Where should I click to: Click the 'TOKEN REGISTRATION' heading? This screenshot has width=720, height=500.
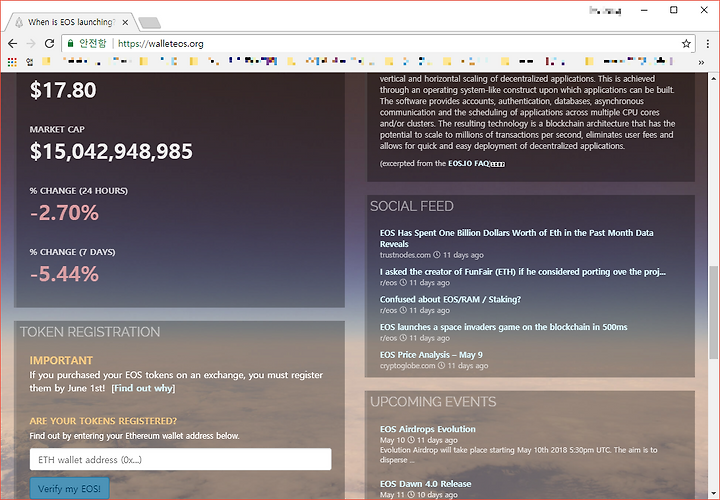(x=90, y=332)
